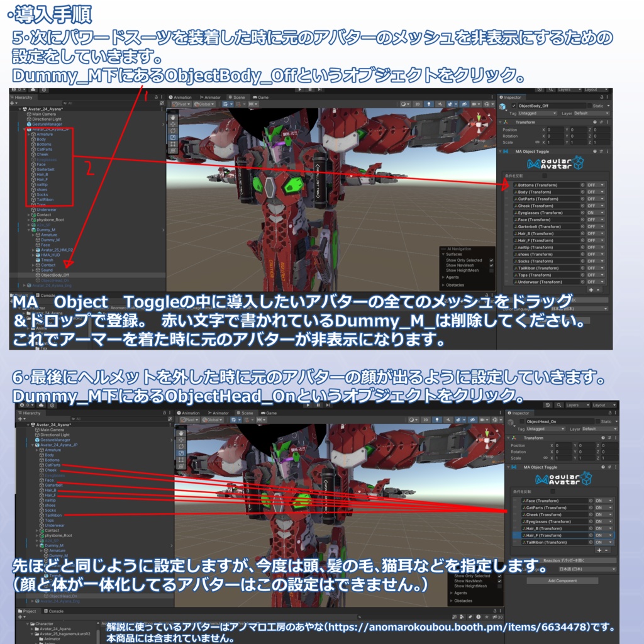Select ObjectHead_On in the Hierarchy
Screen dimensions: 644x644
(x=62, y=596)
